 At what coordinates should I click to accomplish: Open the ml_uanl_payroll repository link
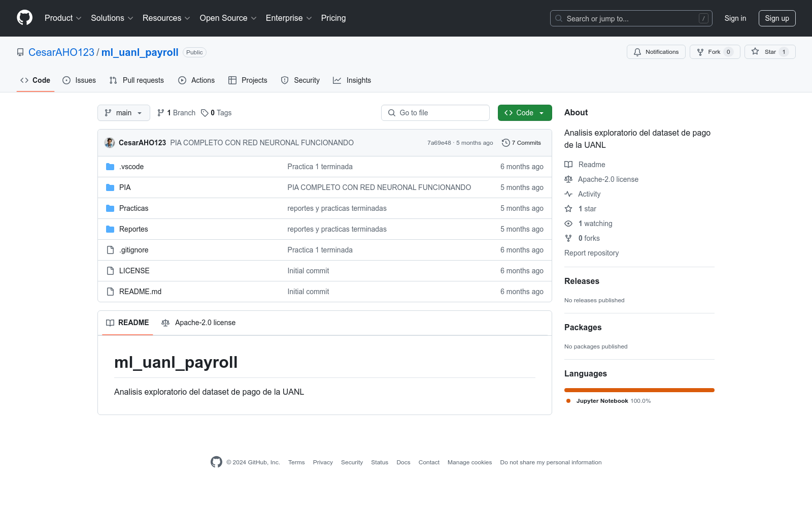pyautogui.click(x=140, y=52)
